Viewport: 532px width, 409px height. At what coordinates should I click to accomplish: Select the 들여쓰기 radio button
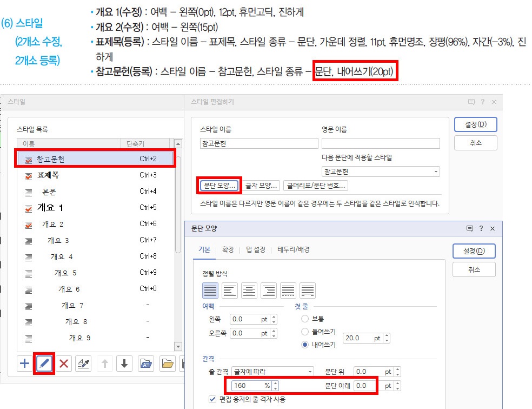(x=305, y=332)
